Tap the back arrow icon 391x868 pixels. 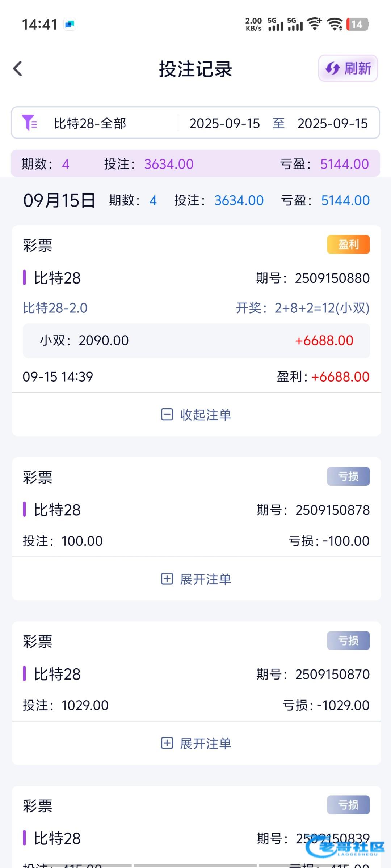18,69
